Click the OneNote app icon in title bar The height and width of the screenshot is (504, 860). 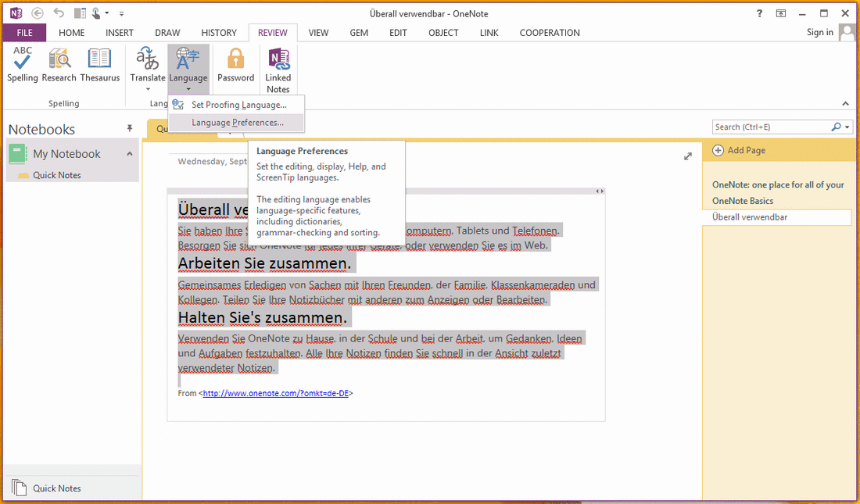16,14
